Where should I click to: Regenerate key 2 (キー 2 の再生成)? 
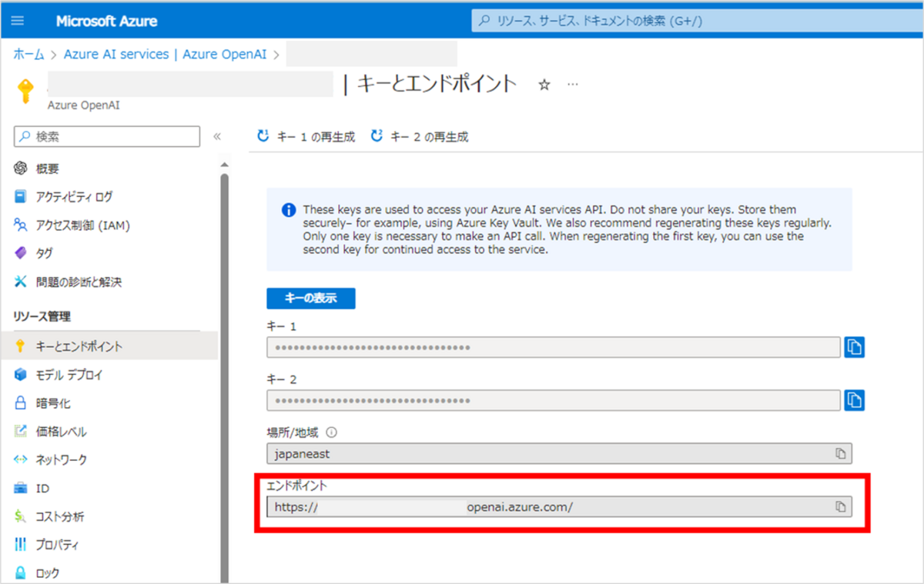(x=420, y=137)
